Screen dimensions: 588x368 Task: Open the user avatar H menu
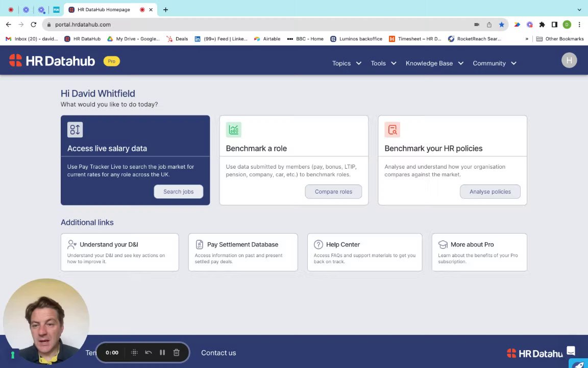coord(569,60)
